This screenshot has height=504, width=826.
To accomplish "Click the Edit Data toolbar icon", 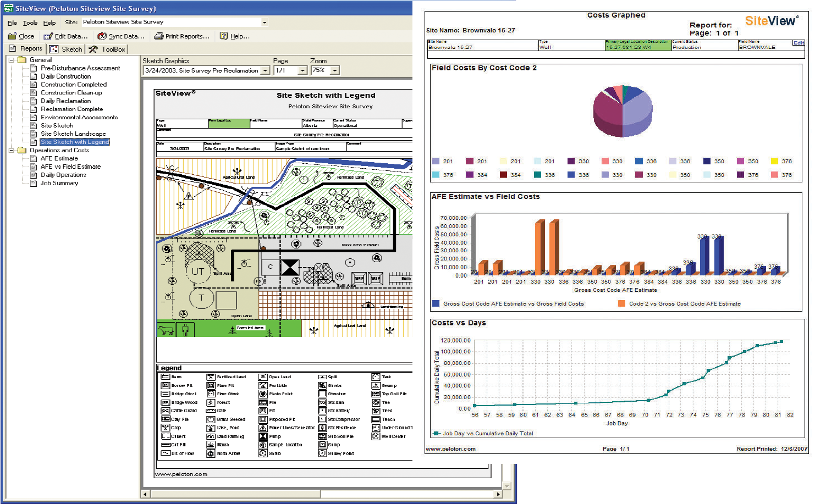I will coord(48,36).
